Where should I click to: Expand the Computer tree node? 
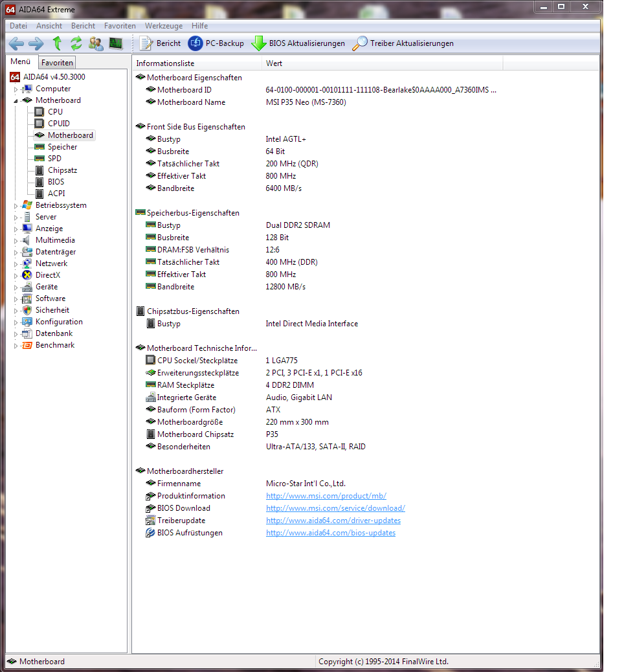pyautogui.click(x=16, y=89)
